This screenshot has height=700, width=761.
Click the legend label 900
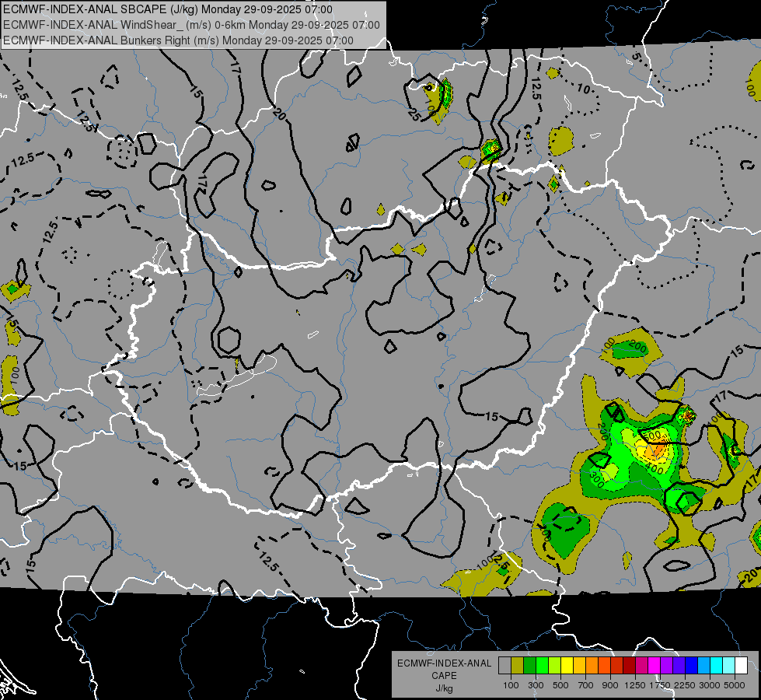[610, 685]
